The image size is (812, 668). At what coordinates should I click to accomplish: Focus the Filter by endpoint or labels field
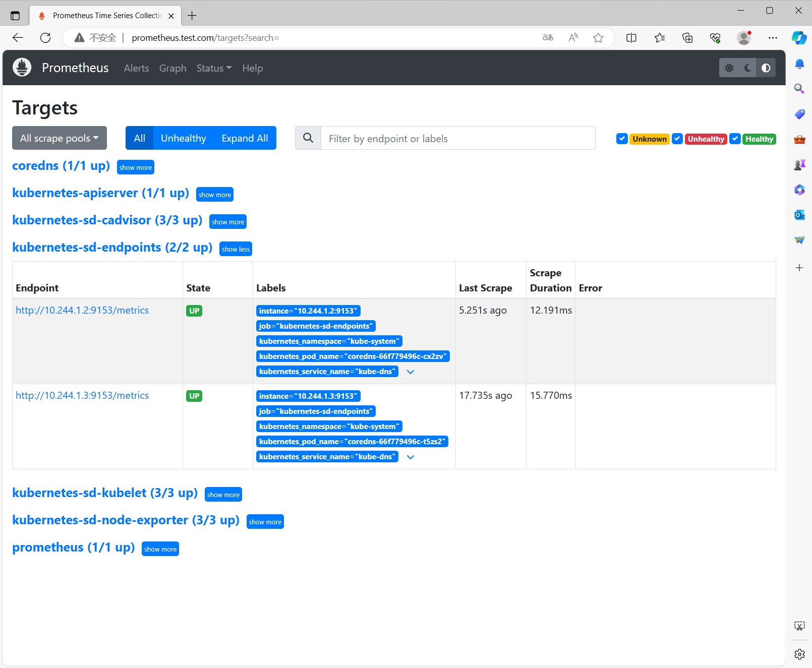point(458,138)
